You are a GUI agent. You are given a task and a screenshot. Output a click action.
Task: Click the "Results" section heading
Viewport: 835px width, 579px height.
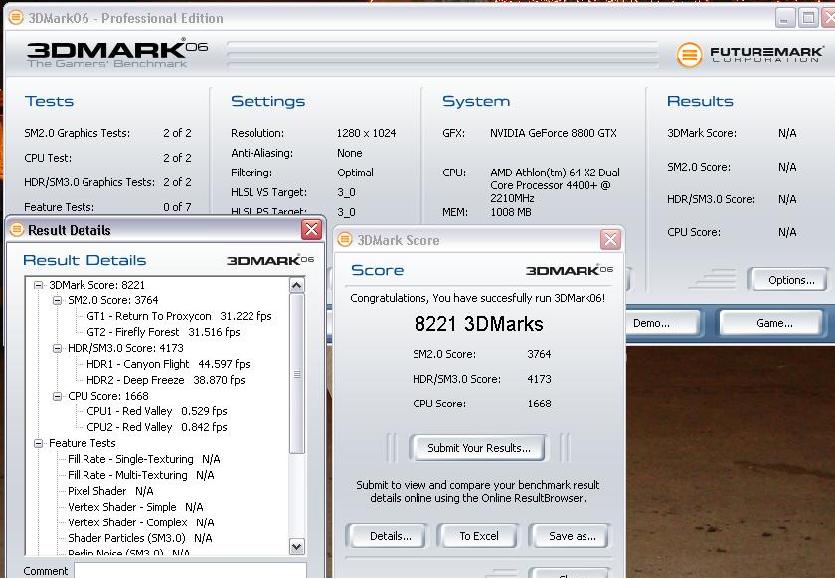700,101
